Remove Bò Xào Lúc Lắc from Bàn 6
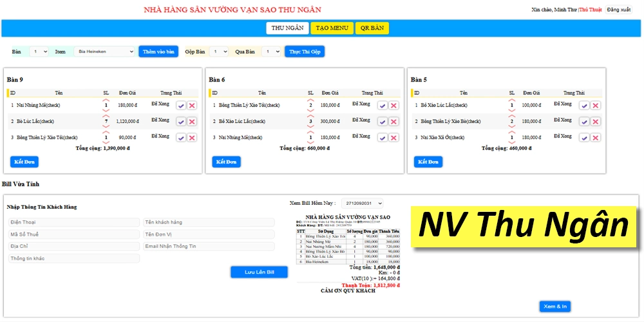Image resolution: width=644 pixels, height=322 pixels. (x=393, y=122)
